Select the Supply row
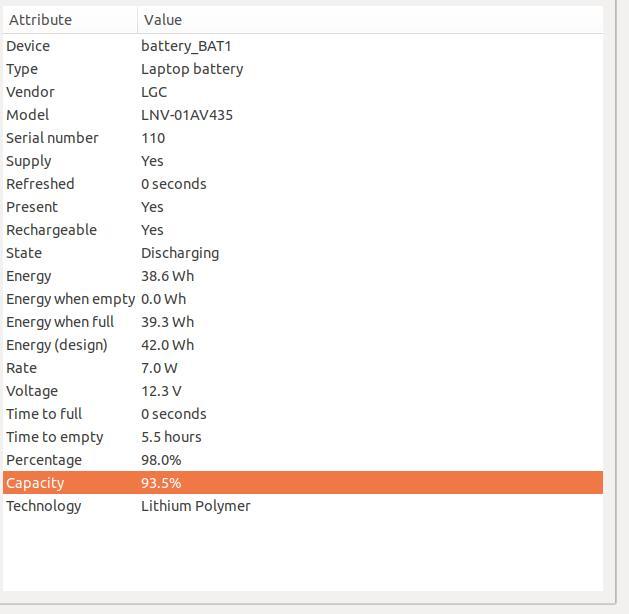 [x=303, y=161]
